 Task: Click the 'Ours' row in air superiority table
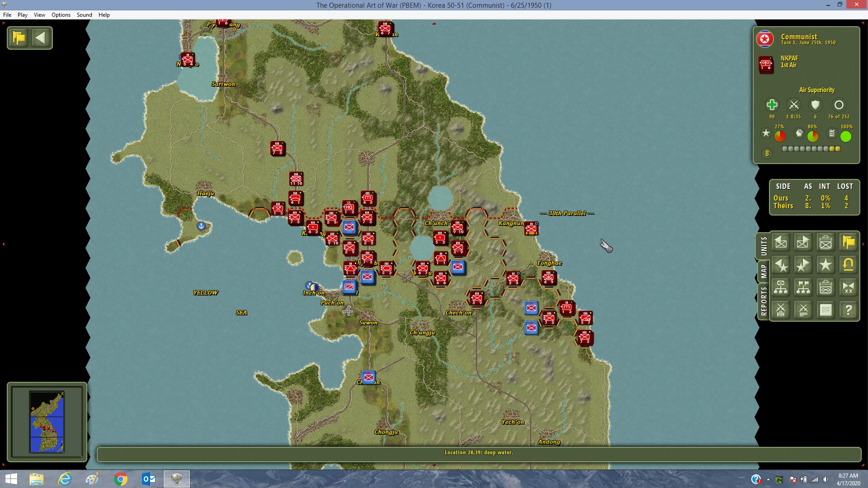coord(813,198)
